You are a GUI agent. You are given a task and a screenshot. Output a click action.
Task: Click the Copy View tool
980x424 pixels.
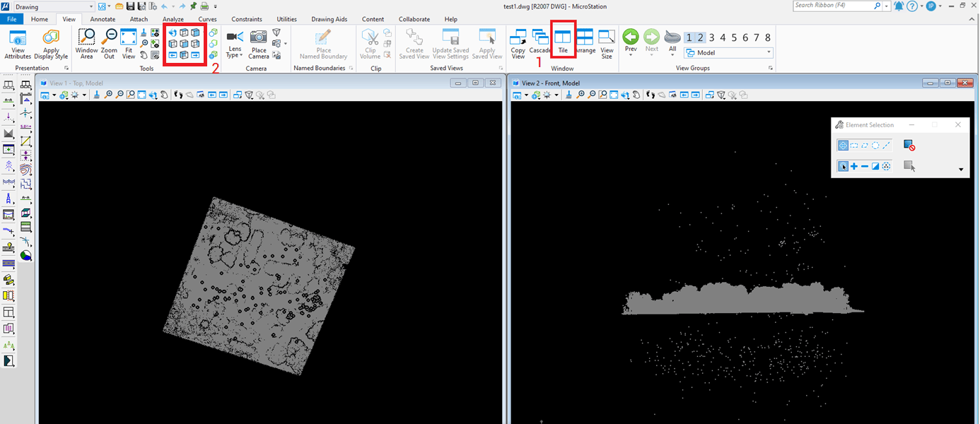[518, 42]
